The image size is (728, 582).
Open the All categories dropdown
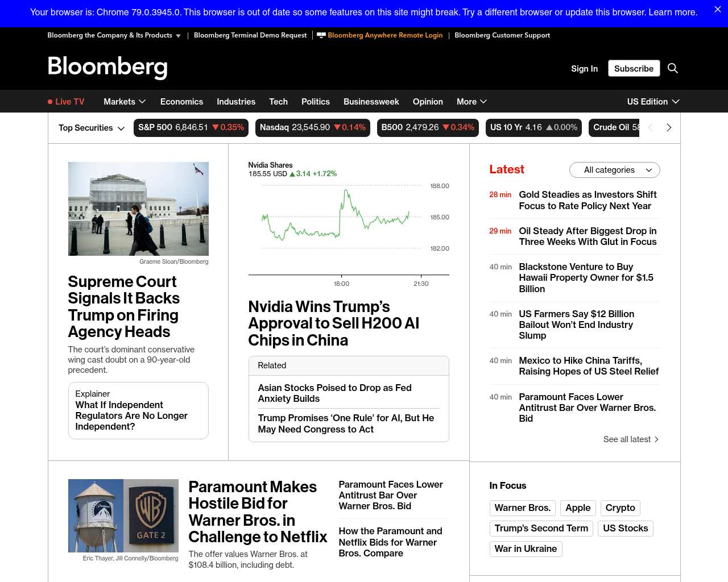pos(614,170)
